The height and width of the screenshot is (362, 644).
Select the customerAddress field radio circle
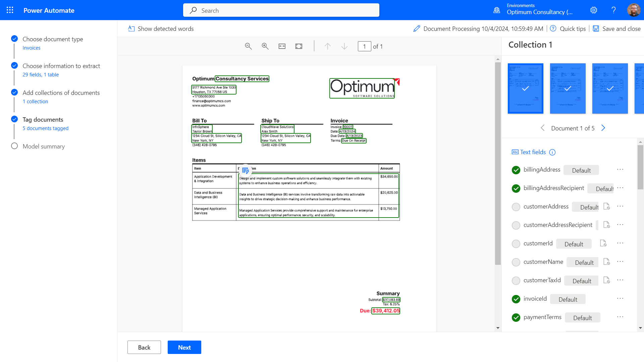(516, 207)
